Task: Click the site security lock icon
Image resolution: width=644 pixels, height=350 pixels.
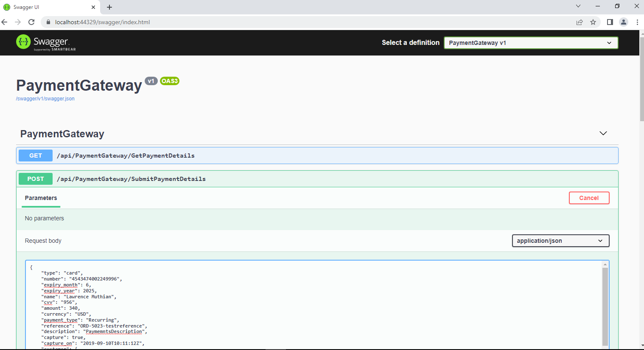Action: point(48,22)
